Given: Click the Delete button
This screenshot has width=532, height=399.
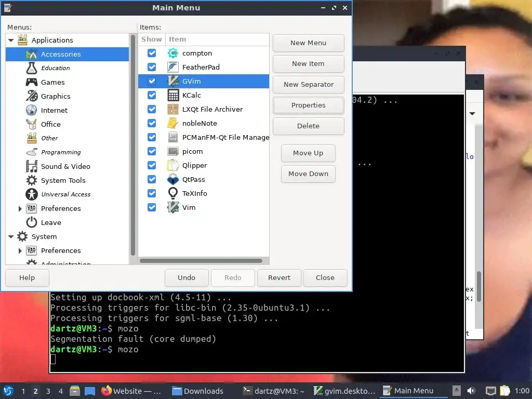Looking at the screenshot, I should 309,126.
